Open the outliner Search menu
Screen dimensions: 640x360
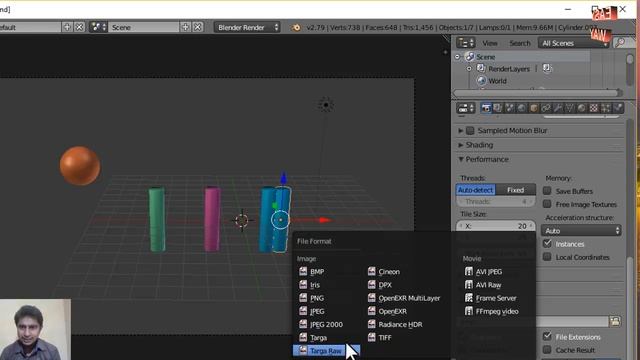point(520,43)
